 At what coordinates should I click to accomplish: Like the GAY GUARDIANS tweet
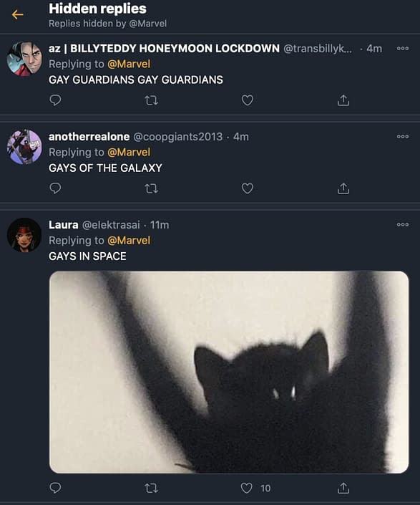248,100
